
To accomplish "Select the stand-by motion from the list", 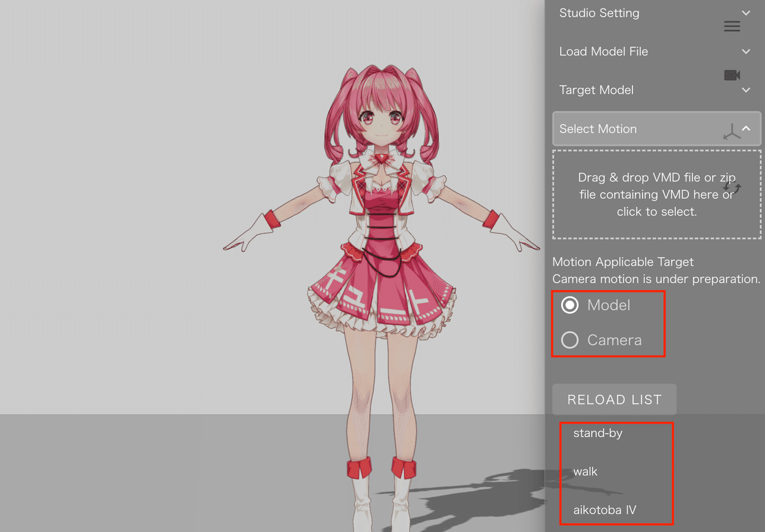I will [x=597, y=433].
